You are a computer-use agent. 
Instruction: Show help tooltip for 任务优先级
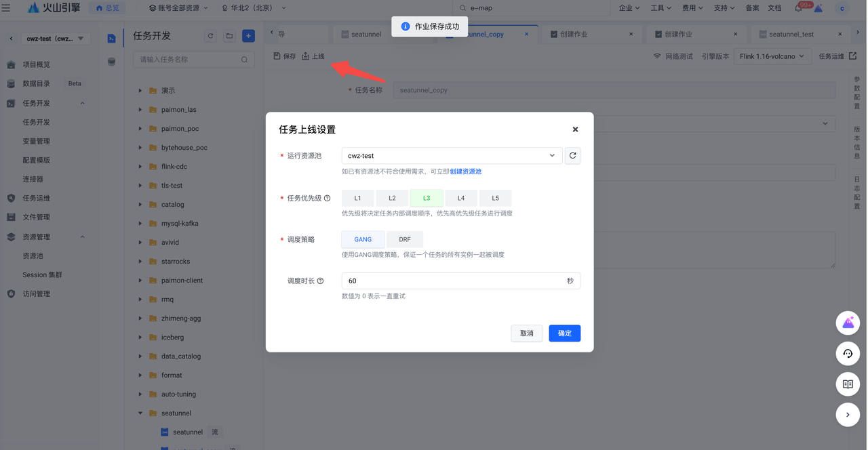tap(327, 199)
